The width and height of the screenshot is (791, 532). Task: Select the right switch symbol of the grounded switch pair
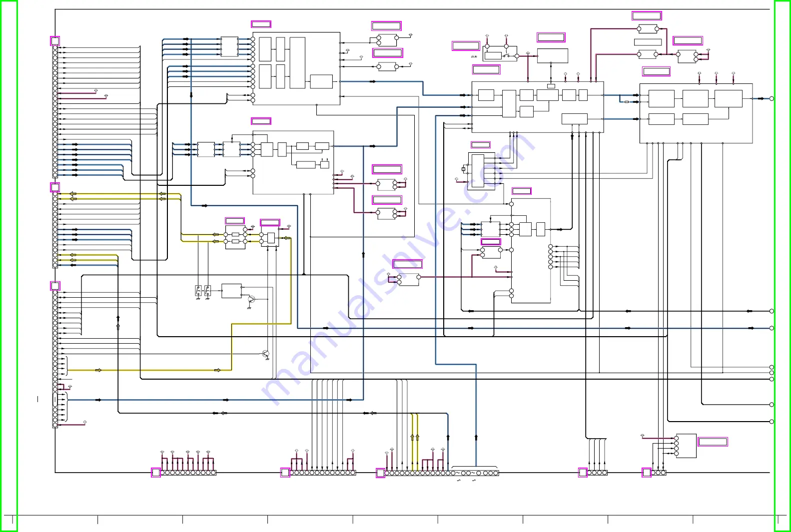(x=207, y=291)
